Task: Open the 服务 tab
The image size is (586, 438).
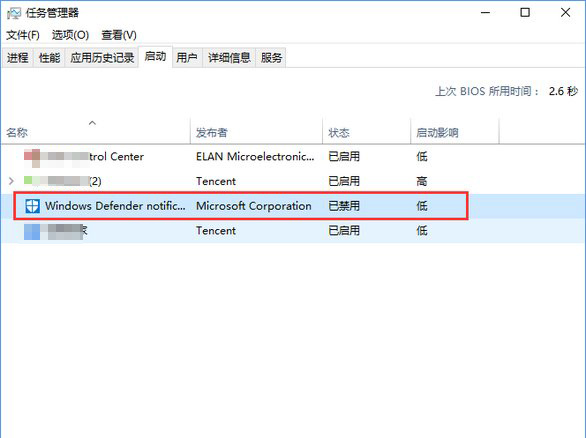Action: click(x=271, y=58)
